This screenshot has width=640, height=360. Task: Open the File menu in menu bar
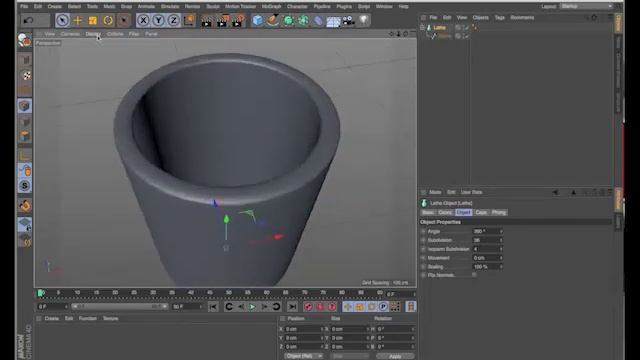[24, 7]
